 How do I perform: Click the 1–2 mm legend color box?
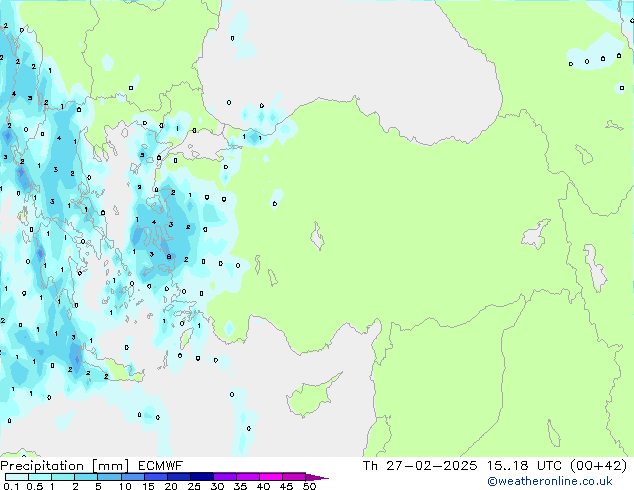pos(63,477)
